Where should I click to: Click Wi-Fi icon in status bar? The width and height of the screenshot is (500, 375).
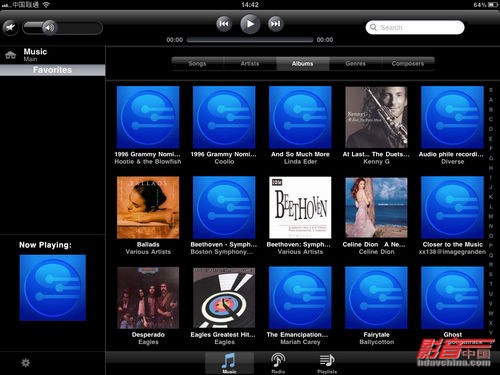point(46,5)
